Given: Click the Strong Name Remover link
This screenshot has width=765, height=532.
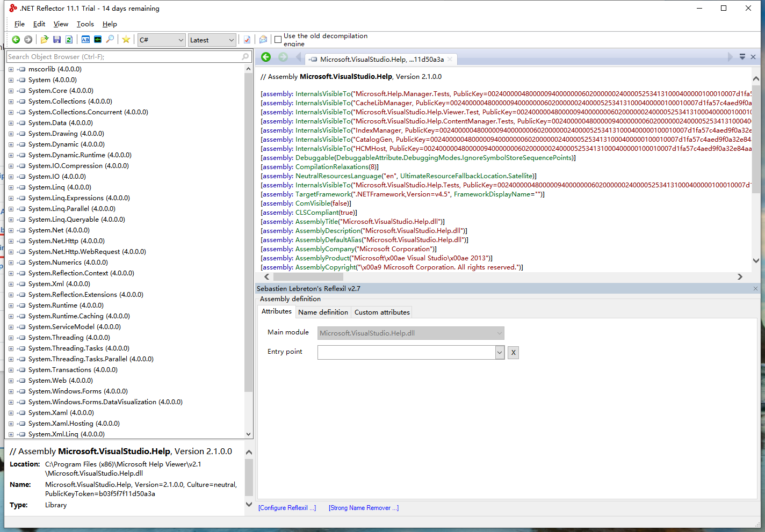Looking at the screenshot, I should [364, 508].
